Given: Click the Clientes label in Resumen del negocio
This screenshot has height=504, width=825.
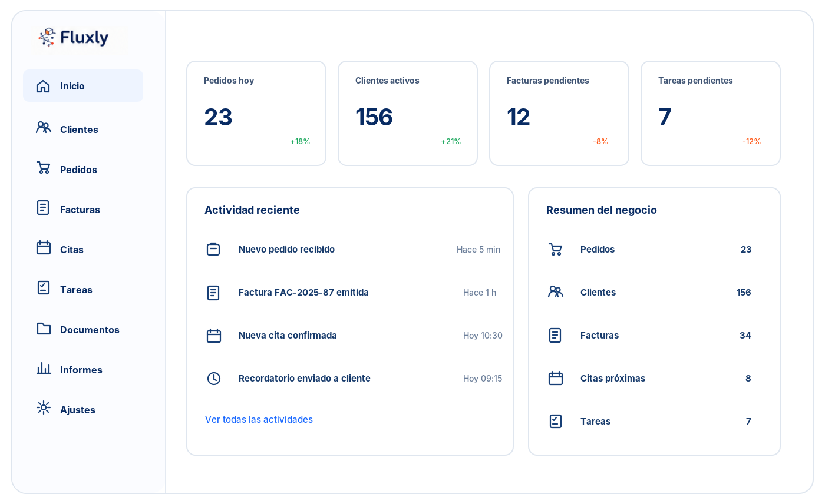Looking at the screenshot, I should point(598,293).
